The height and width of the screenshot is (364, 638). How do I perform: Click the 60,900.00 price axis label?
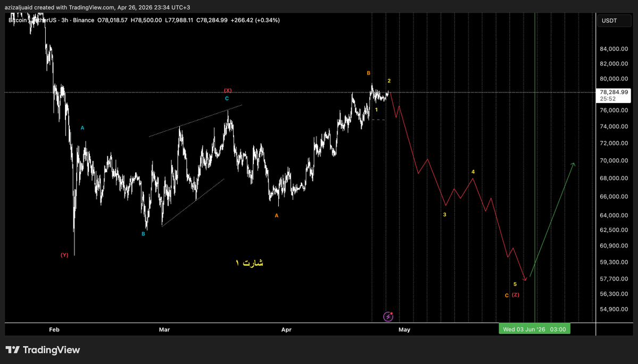(x=614, y=246)
